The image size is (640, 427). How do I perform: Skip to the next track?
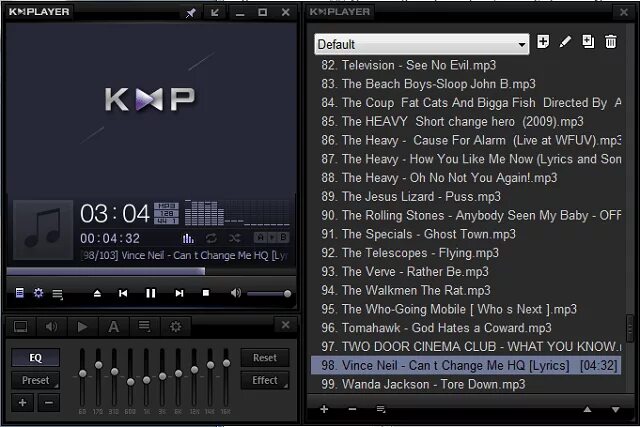pos(179,293)
